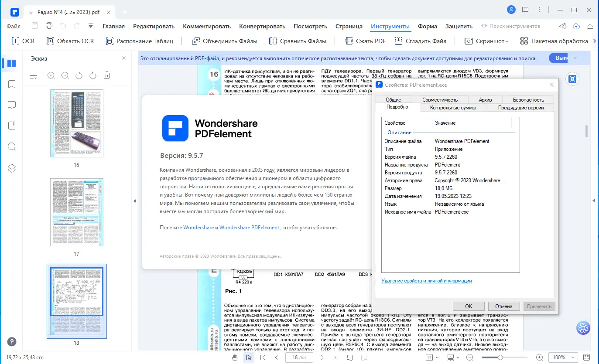Jump to the first page
This screenshot has width=599, height=364.
point(263,357)
